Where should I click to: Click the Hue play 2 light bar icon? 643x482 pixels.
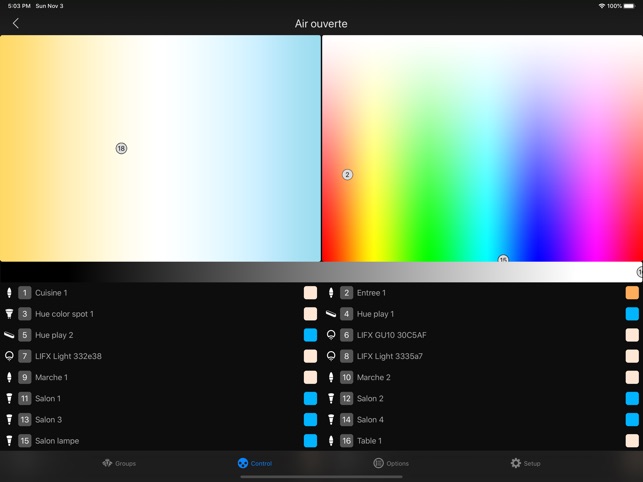coord(9,335)
